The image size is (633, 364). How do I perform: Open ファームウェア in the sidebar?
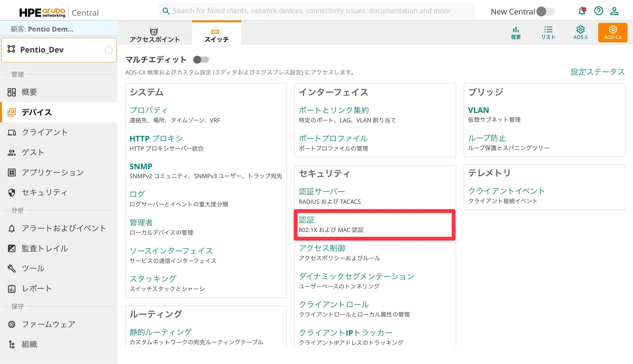coord(48,324)
